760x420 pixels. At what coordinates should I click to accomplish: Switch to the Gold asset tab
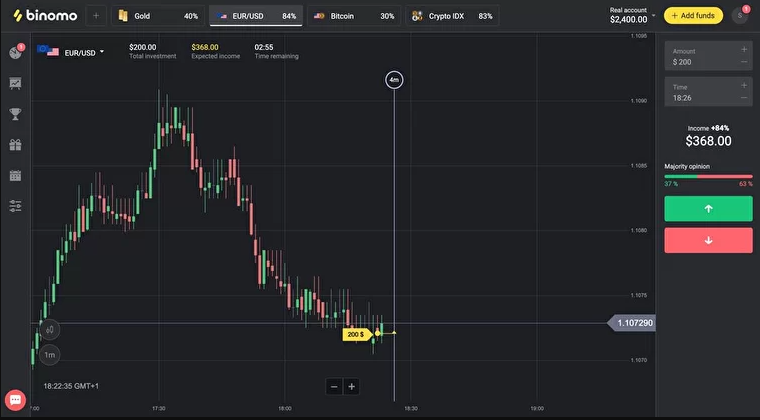(158, 16)
